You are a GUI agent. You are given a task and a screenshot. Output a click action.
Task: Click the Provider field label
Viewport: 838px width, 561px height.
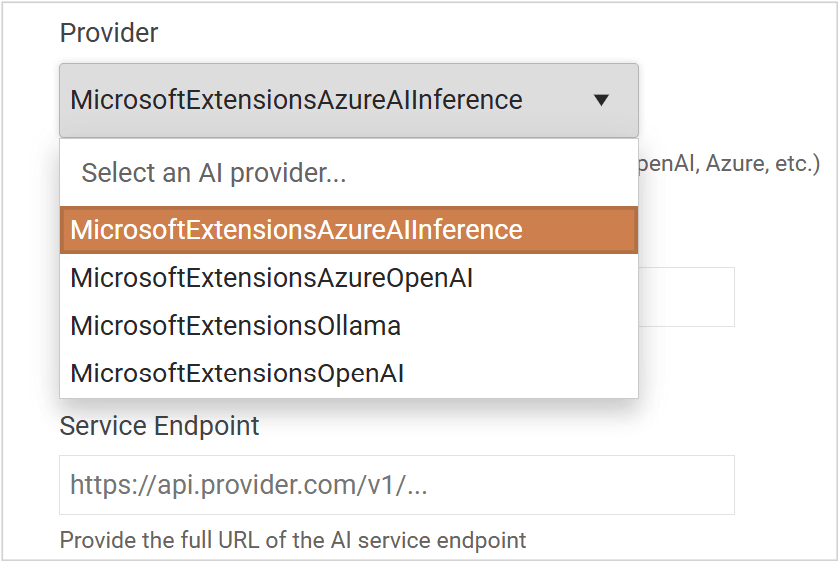(109, 33)
